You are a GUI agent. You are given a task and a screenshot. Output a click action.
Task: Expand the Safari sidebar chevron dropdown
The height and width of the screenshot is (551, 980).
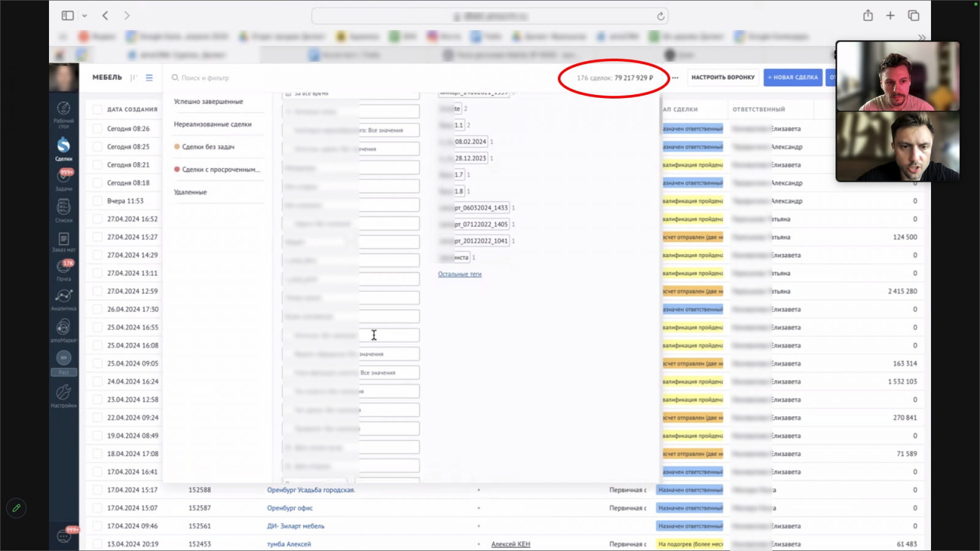point(85,16)
